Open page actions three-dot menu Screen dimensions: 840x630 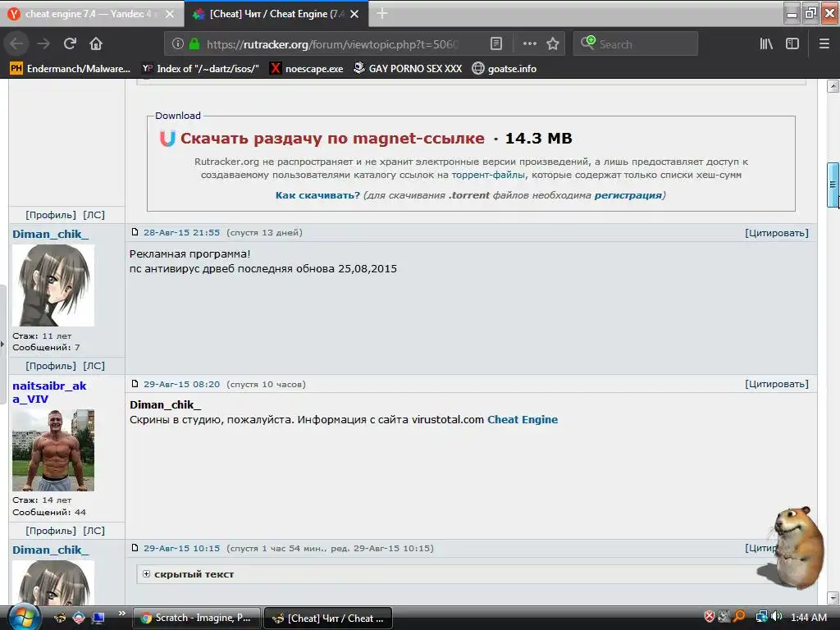point(529,44)
